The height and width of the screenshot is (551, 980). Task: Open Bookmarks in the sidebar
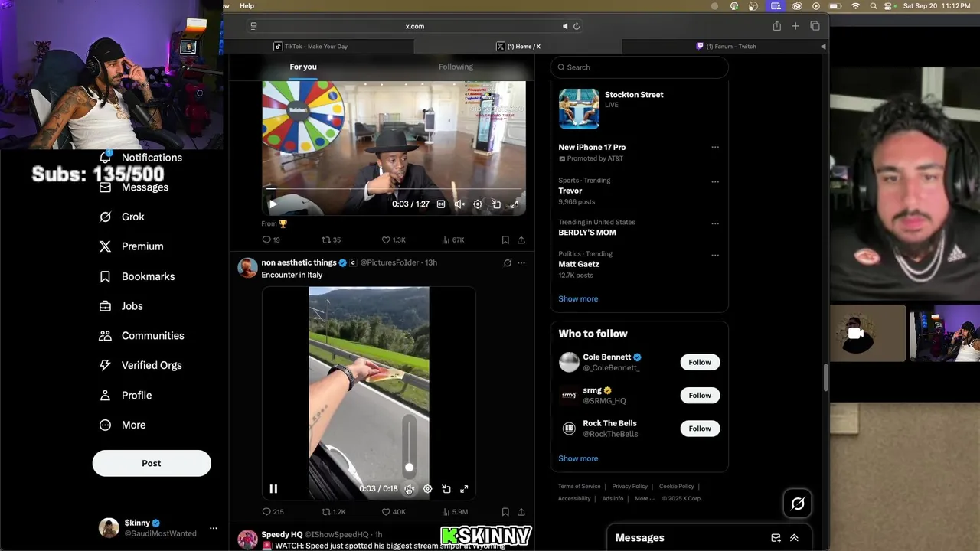(138, 276)
